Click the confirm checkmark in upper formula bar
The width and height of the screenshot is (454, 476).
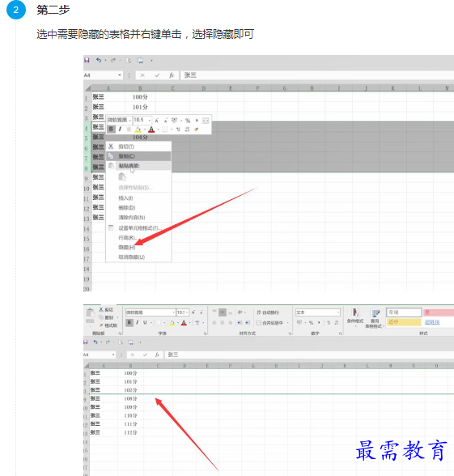click(157, 75)
